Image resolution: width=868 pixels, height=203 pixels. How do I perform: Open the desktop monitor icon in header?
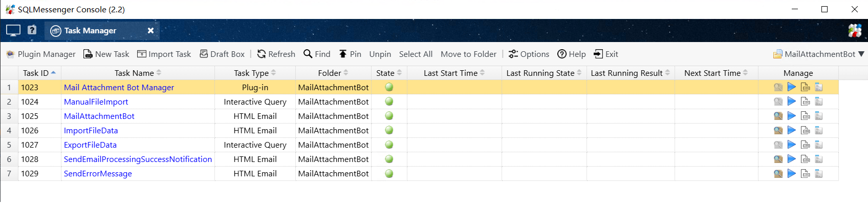pyautogui.click(x=13, y=30)
